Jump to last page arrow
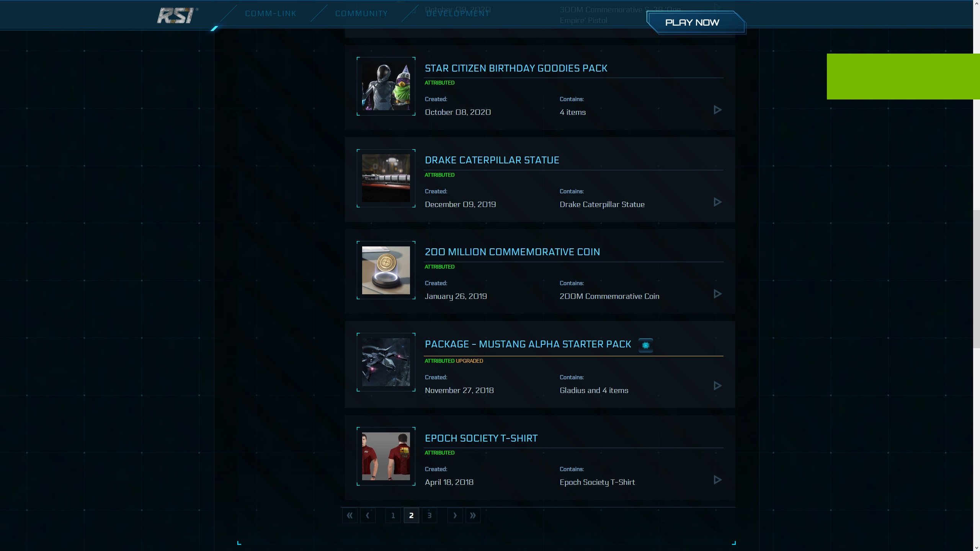Screen dimensions: 980x551 [473, 515]
